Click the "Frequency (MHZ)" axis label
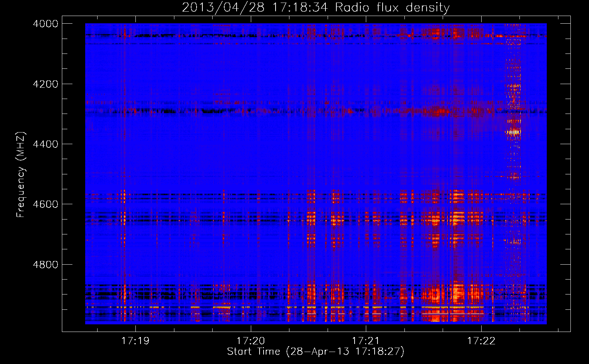The width and height of the screenshot is (589, 364). (21, 175)
